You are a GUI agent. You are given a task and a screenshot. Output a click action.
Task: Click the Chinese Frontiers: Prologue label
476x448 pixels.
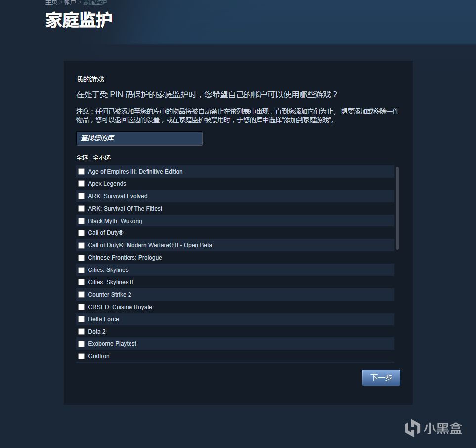[x=125, y=258]
